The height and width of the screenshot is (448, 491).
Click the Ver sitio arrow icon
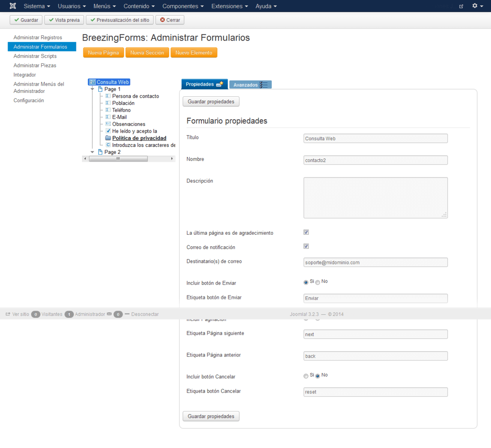(8, 314)
